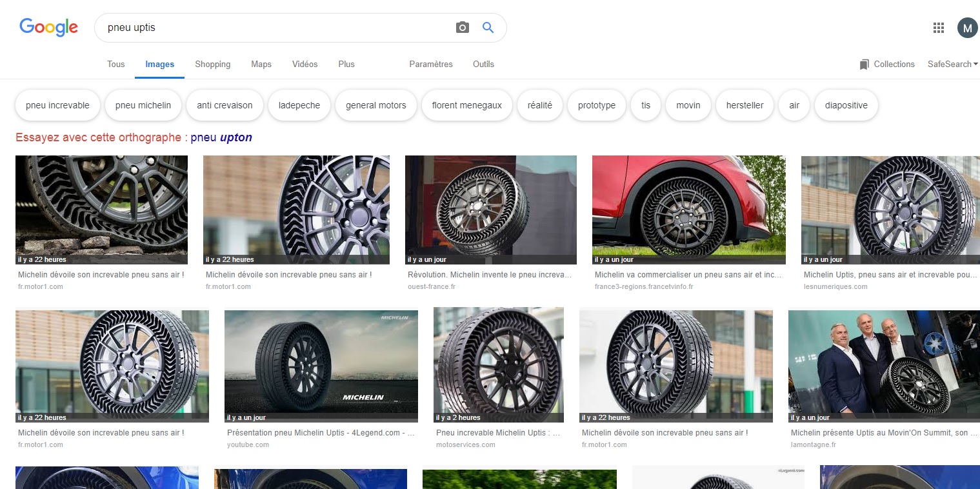Click the prototype filter chip
Viewport: 980px width, 489px height.
597,105
